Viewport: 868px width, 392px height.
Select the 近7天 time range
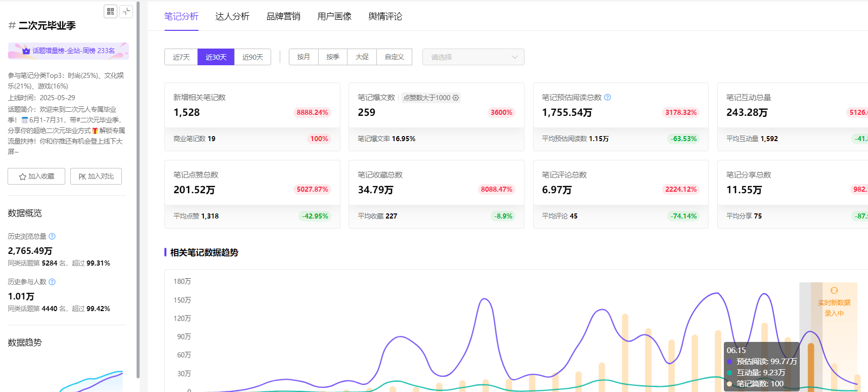pos(181,57)
